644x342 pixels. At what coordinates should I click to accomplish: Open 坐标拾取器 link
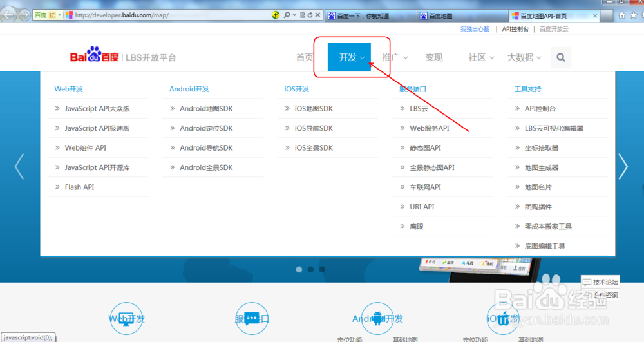542,147
